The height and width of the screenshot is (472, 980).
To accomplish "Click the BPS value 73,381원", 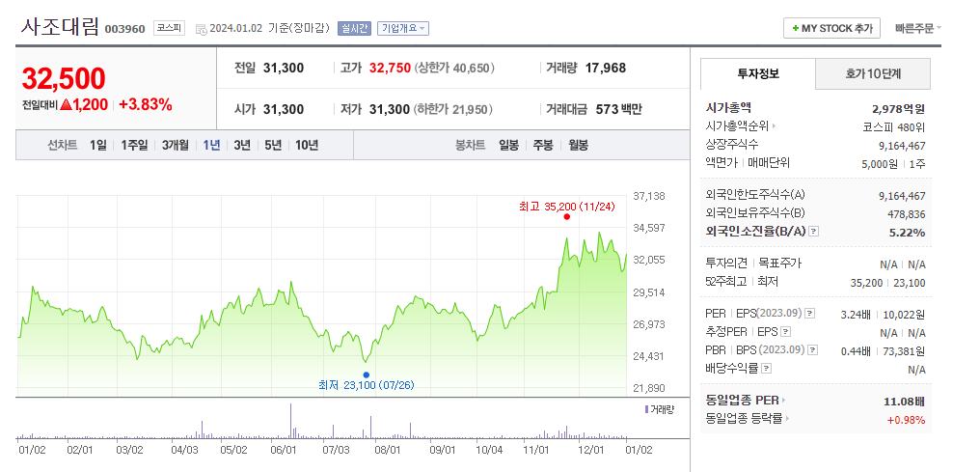I will tap(903, 351).
